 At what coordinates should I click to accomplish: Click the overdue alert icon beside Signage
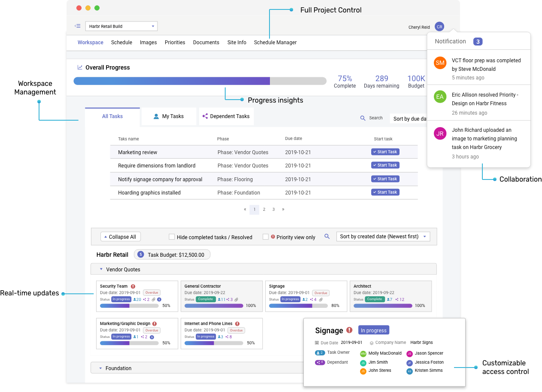tap(349, 330)
